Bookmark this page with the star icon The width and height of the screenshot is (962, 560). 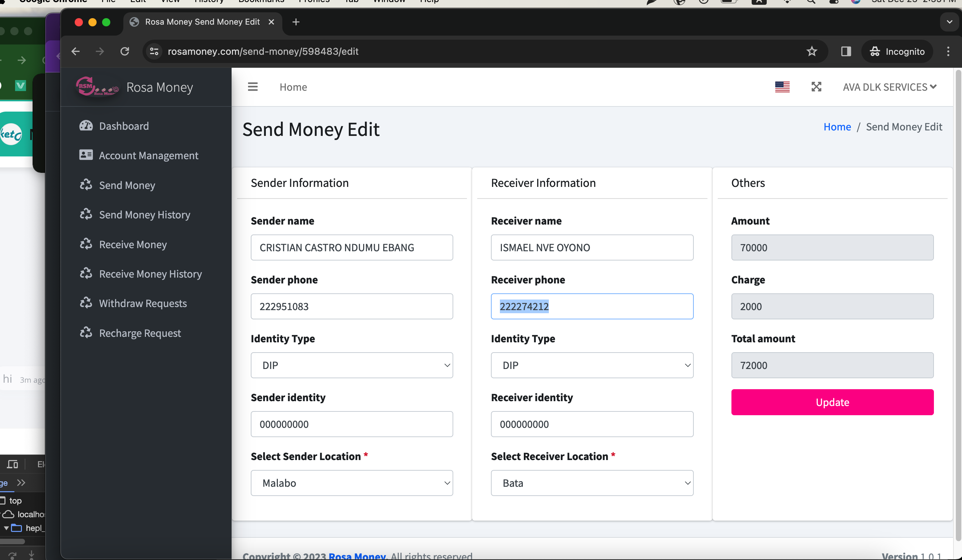(x=812, y=51)
